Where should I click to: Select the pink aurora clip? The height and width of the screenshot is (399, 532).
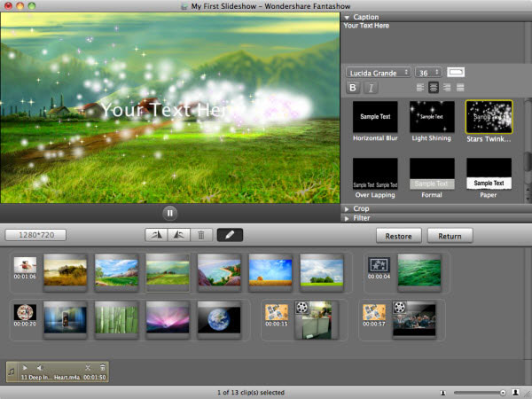[168, 319]
